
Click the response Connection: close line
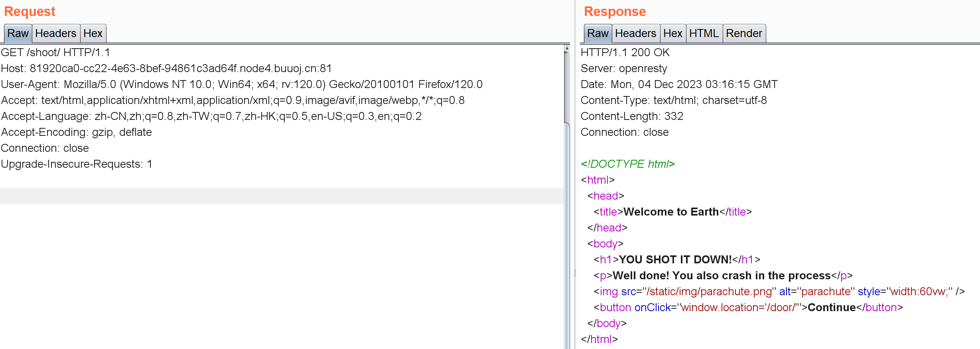pos(625,132)
